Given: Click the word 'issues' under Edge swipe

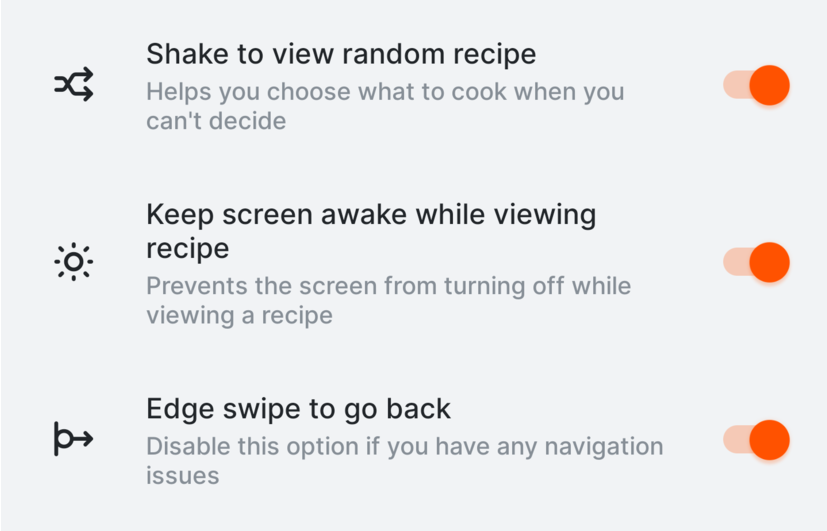Looking at the screenshot, I should point(182,476).
